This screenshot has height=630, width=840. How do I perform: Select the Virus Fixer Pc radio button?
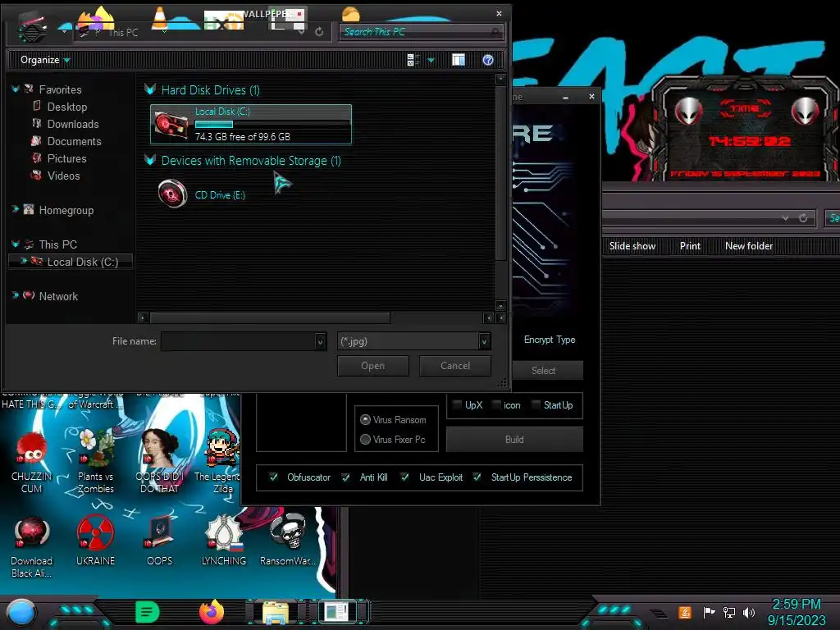[x=365, y=440]
